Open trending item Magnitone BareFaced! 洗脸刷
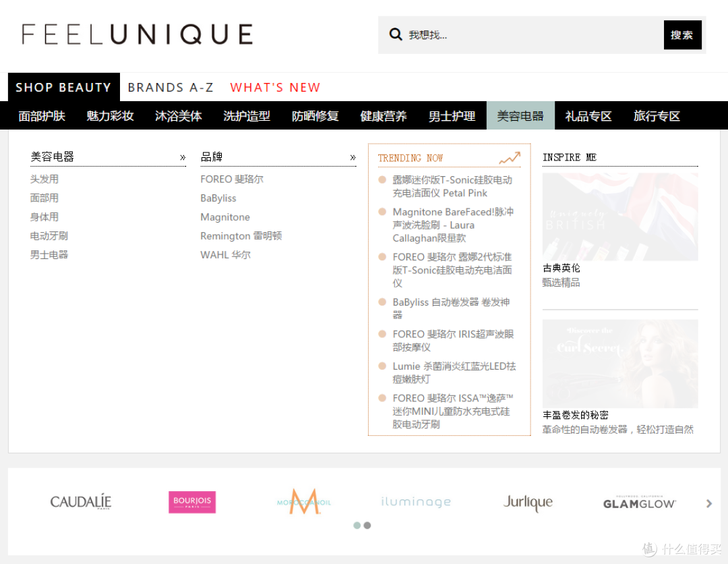Image resolution: width=728 pixels, height=564 pixels. tap(453, 225)
